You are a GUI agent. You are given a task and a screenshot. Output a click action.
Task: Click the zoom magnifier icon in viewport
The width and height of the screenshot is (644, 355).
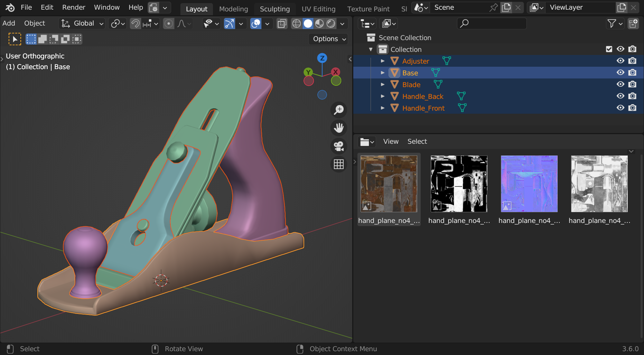point(339,110)
